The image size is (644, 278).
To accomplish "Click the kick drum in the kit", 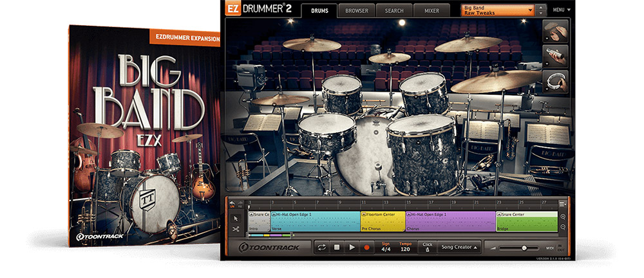I will coord(363,159).
